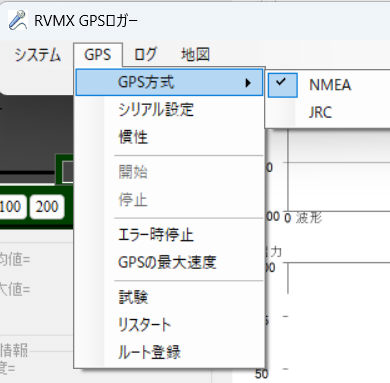Open the 地図 menu
Viewport: 390px width, 383px height.
195,55
